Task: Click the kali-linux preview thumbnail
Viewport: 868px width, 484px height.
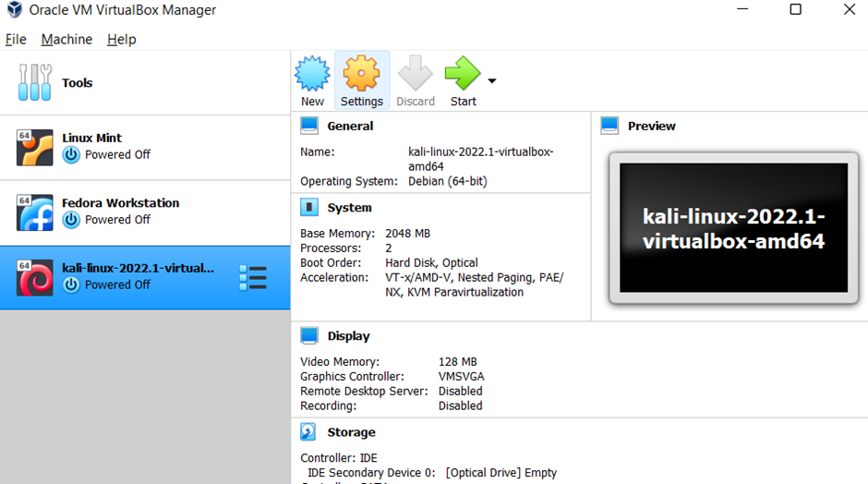Action: coord(733,227)
